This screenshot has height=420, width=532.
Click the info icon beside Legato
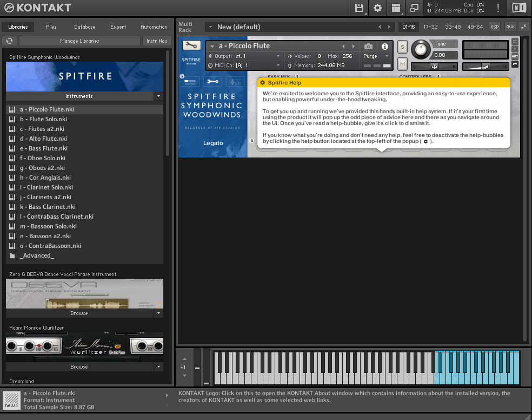(x=252, y=141)
